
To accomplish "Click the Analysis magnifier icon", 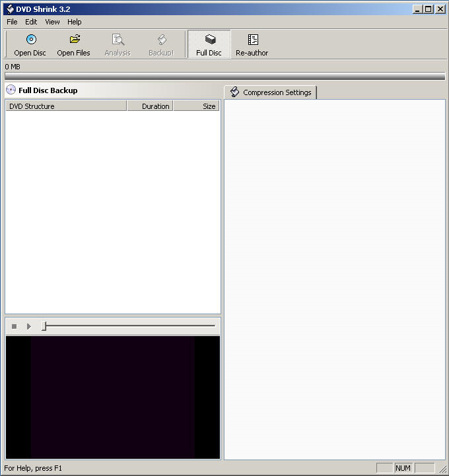I will (x=118, y=40).
